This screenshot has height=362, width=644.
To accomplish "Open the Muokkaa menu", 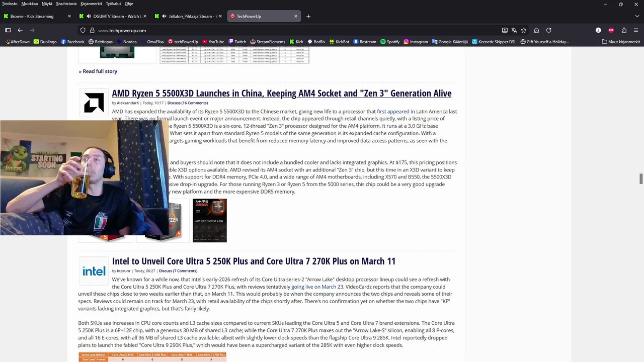I will click(x=30, y=4).
